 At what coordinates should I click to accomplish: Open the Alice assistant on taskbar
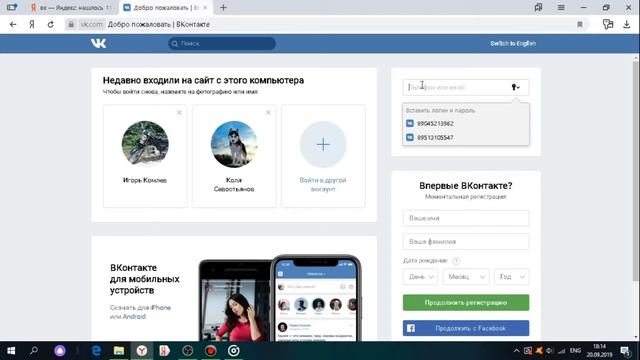coord(60,351)
